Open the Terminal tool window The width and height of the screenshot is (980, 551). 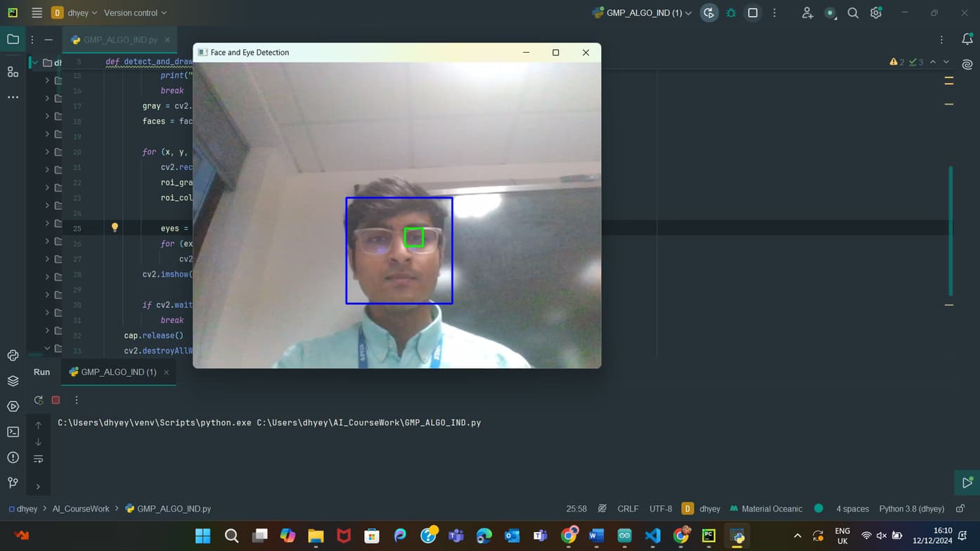click(x=13, y=432)
